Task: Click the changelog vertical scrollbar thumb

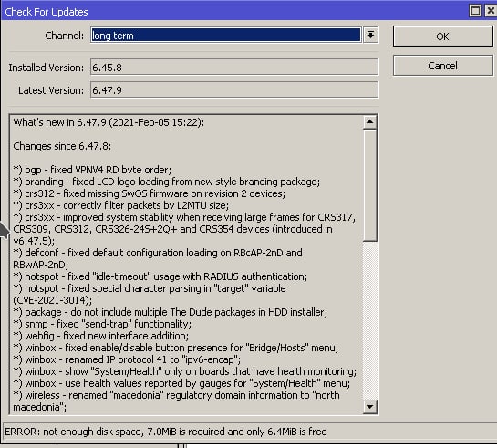Action: pos(370,185)
